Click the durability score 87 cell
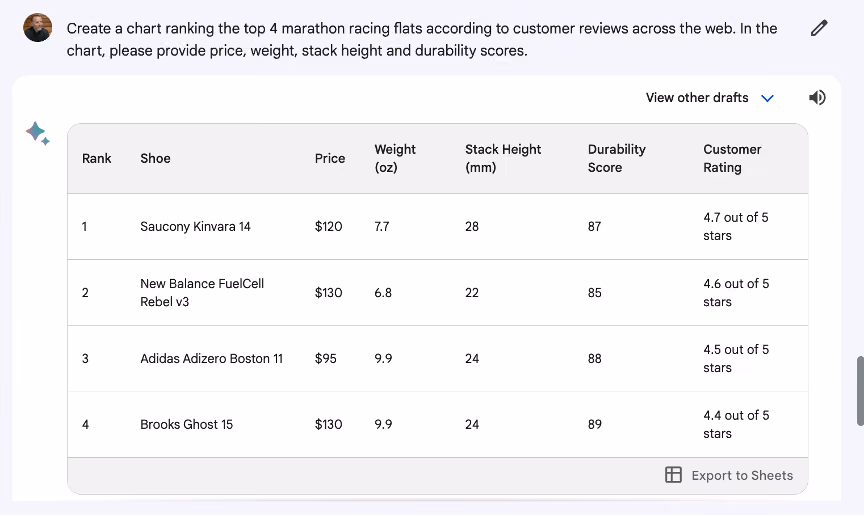The height and width of the screenshot is (516, 864). pyautogui.click(x=594, y=227)
